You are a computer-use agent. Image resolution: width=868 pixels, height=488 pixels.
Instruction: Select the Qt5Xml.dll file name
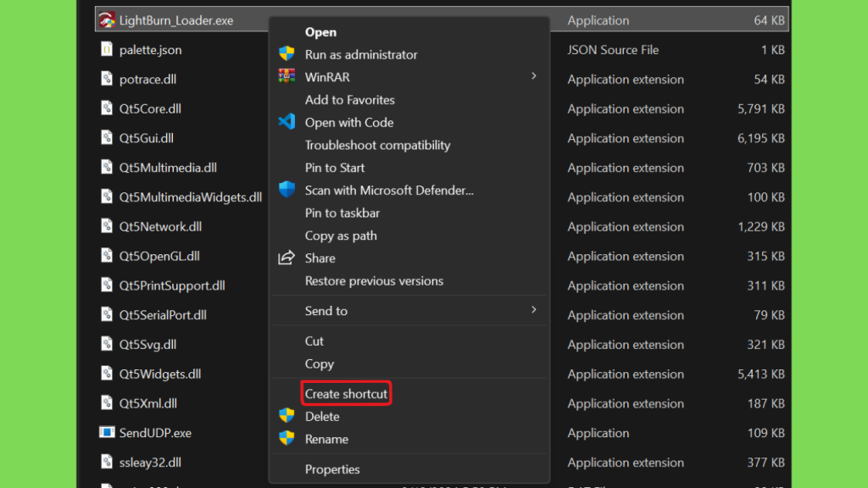(x=148, y=403)
